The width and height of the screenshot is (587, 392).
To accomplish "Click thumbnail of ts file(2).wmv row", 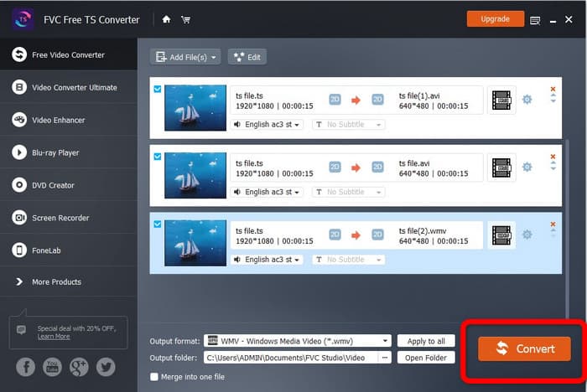I will pos(195,243).
